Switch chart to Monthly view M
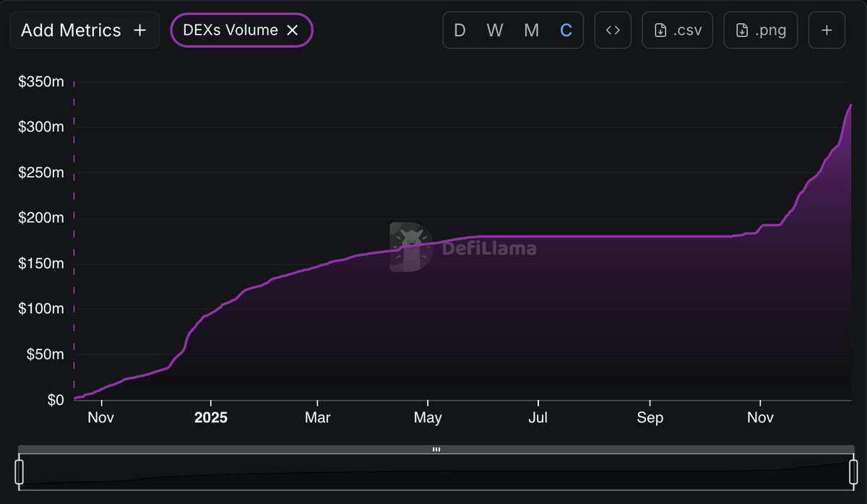867x504 pixels. [531, 30]
